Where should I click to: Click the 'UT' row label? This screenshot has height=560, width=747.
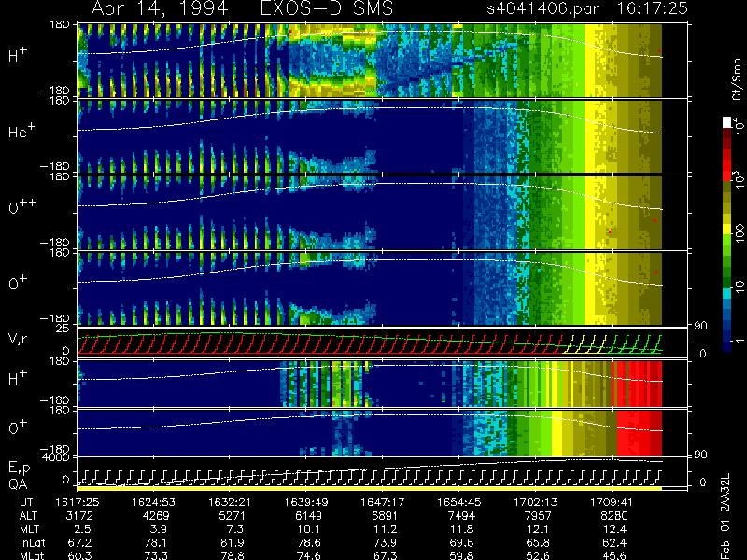pos(27,502)
